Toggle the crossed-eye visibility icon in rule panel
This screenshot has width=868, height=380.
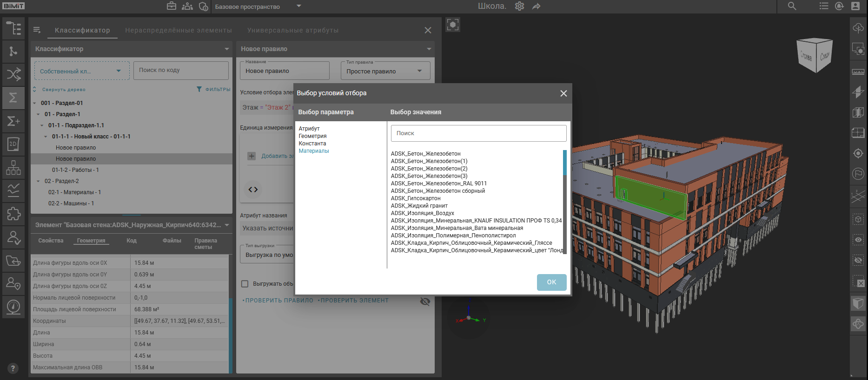click(x=425, y=301)
